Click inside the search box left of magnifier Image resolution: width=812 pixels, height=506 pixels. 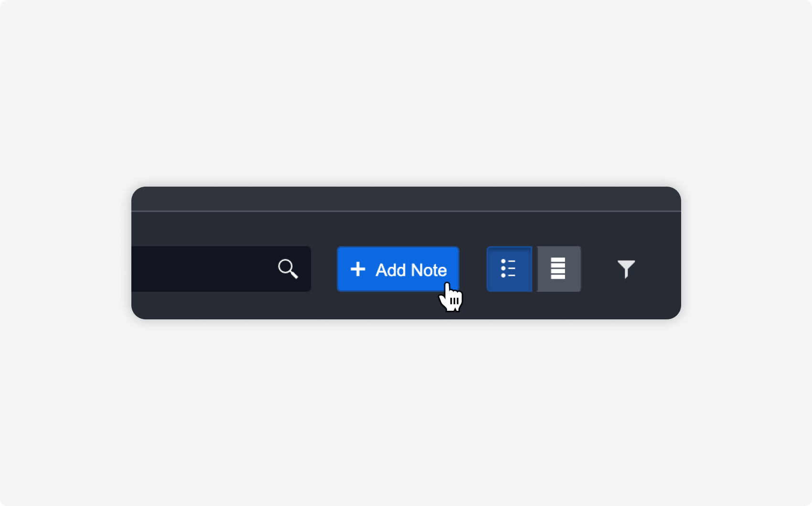(203, 269)
